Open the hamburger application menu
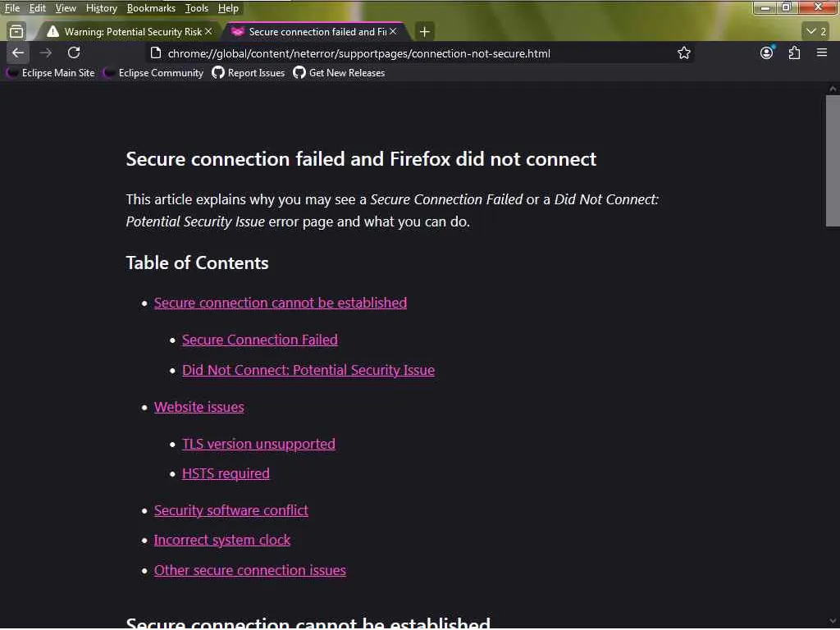840x630 pixels. (822, 52)
